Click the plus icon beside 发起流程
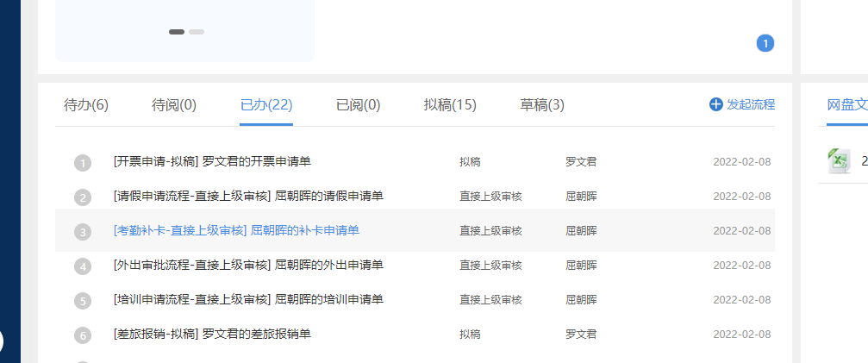The width and height of the screenshot is (868, 363). pyautogui.click(x=715, y=104)
